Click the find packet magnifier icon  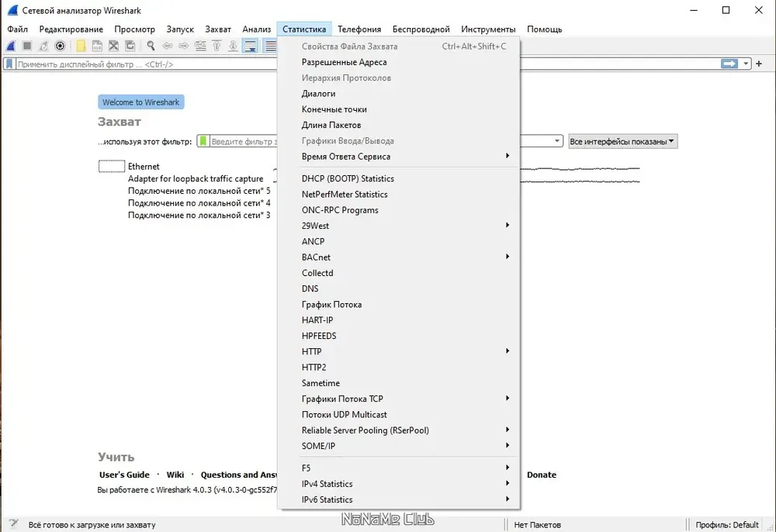point(151,47)
